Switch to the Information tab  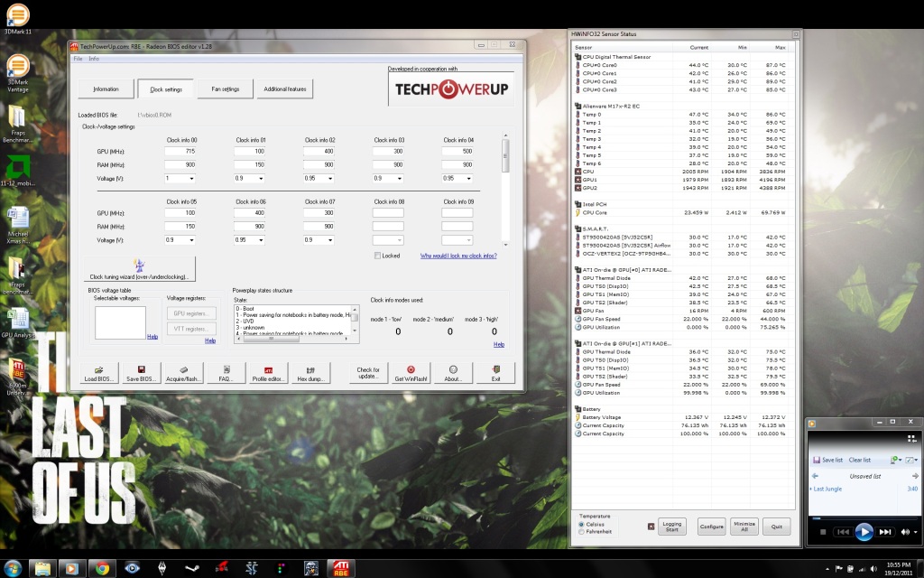click(x=106, y=89)
